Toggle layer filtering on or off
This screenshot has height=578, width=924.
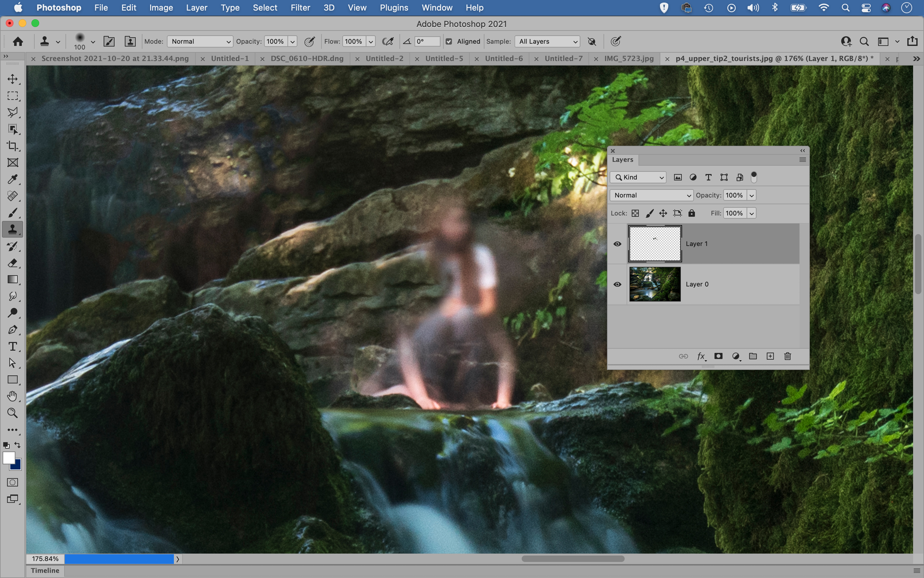point(754,177)
